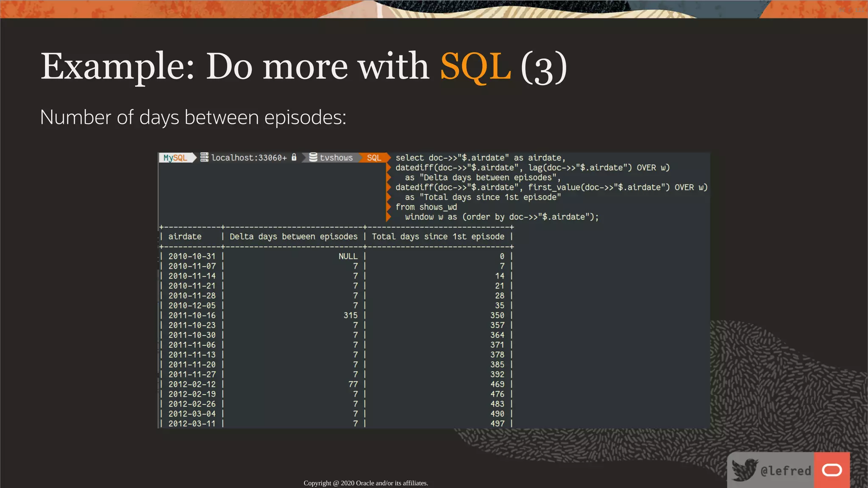Click the database cylinder icon before tvshows
Viewport: 868px width, 488px height.
(x=313, y=157)
